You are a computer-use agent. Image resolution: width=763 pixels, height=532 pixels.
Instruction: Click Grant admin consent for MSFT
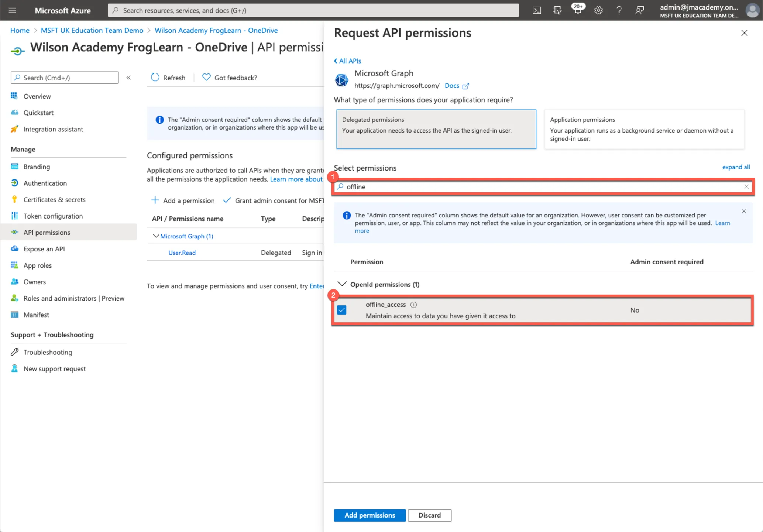coord(274,200)
